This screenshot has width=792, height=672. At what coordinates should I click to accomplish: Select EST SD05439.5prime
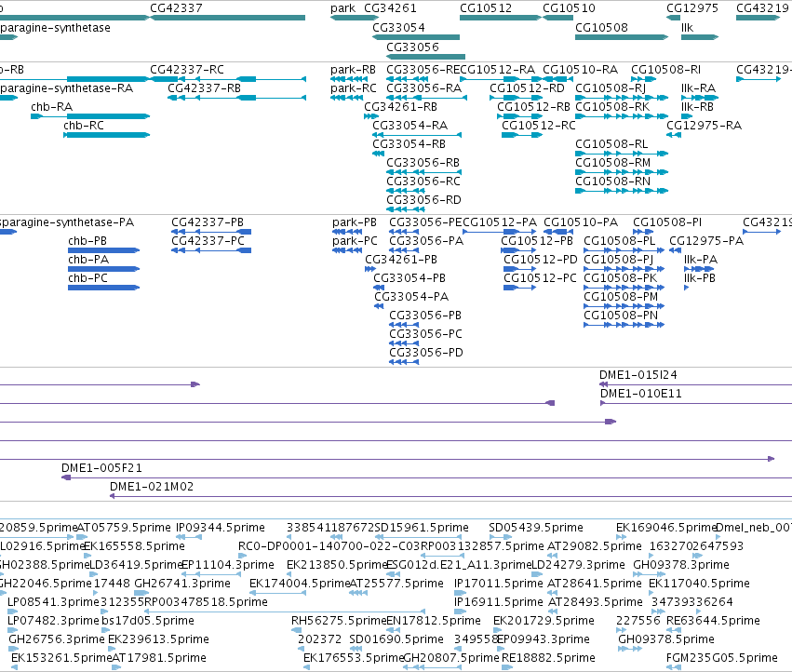click(536, 528)
